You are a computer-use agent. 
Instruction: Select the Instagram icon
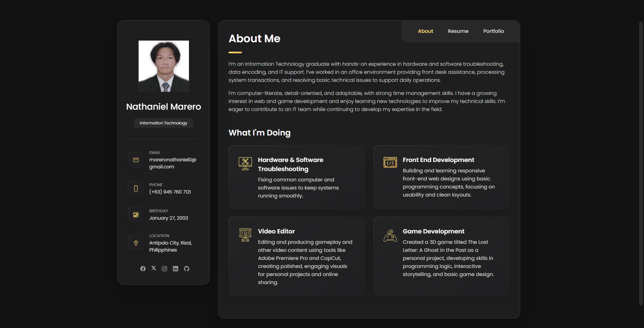click(x=164, y=268)
